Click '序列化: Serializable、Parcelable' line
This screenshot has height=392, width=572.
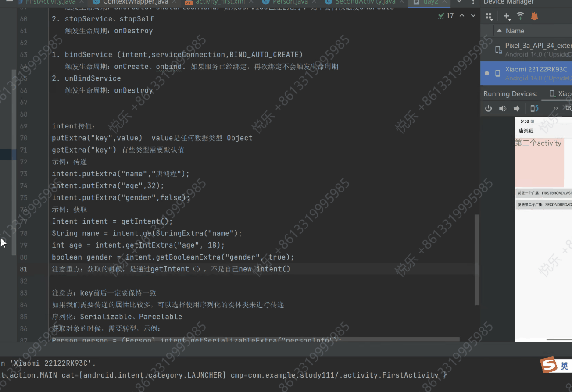click(x=117, y=317)
